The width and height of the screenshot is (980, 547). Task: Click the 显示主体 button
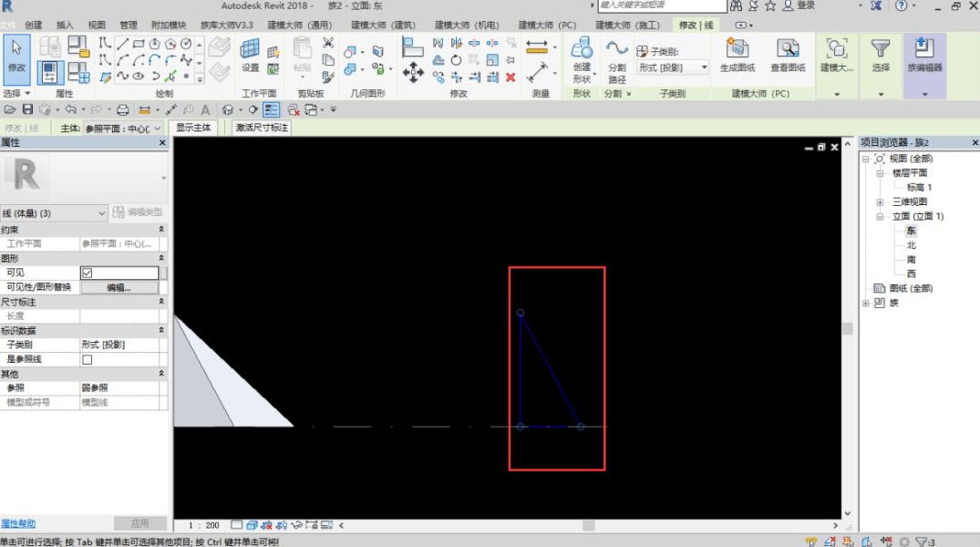pos(193,128)
